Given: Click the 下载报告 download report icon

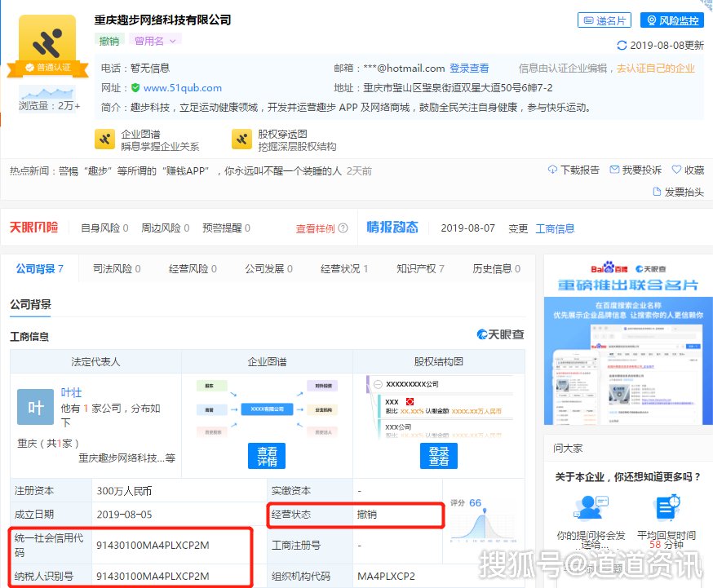Looking at the screenshot, I should tap(552, 170).
